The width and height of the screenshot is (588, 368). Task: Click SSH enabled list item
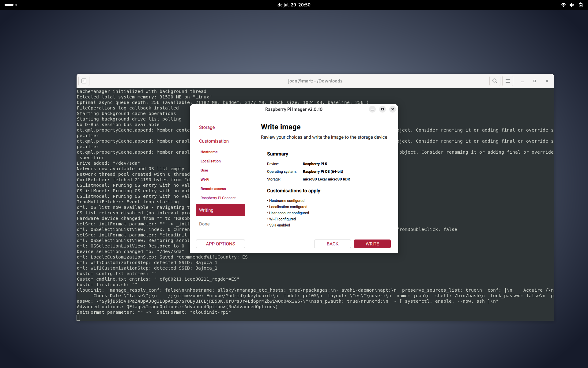pyautogui.click(x=278, y=225)
